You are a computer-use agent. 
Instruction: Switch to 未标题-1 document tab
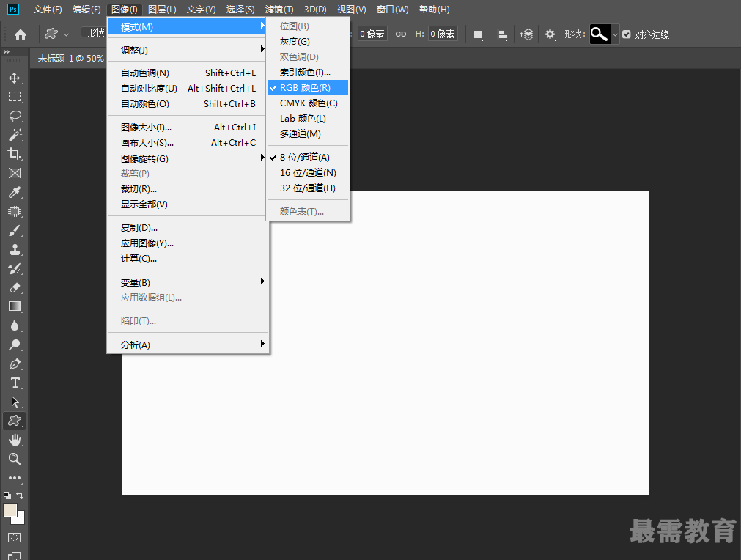tap(70, 59)
